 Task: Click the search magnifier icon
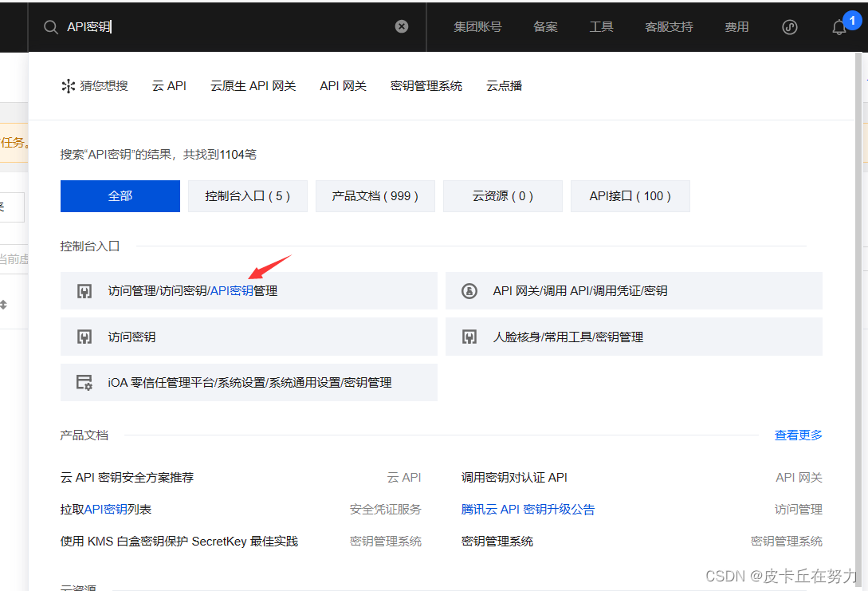coord(50,27)
